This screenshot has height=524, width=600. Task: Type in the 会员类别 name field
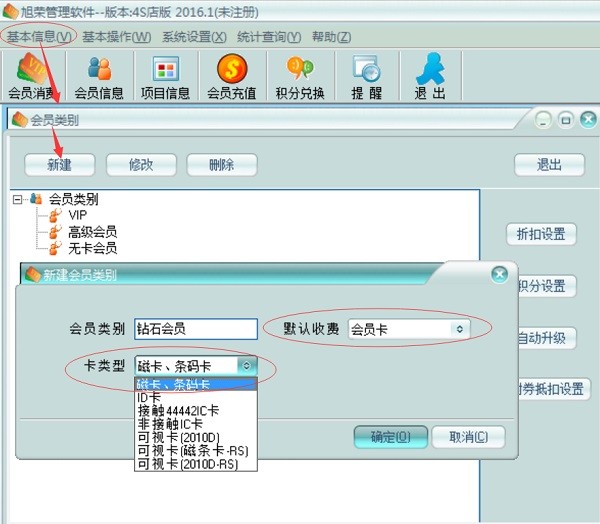(x=196, y=329)
